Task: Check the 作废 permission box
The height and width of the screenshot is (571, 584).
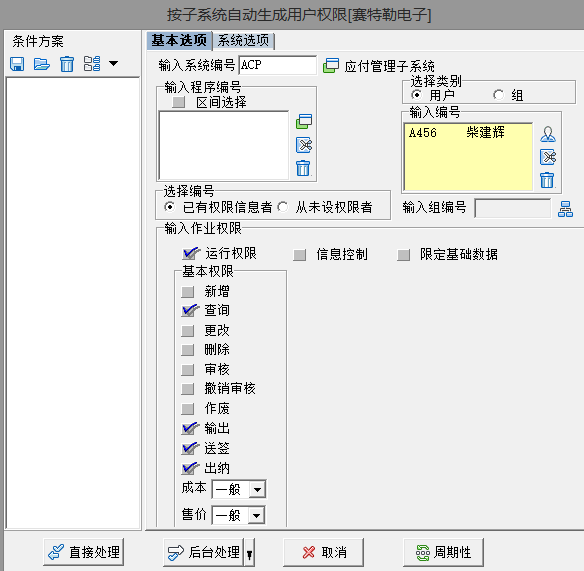Action: pos(188,409)
